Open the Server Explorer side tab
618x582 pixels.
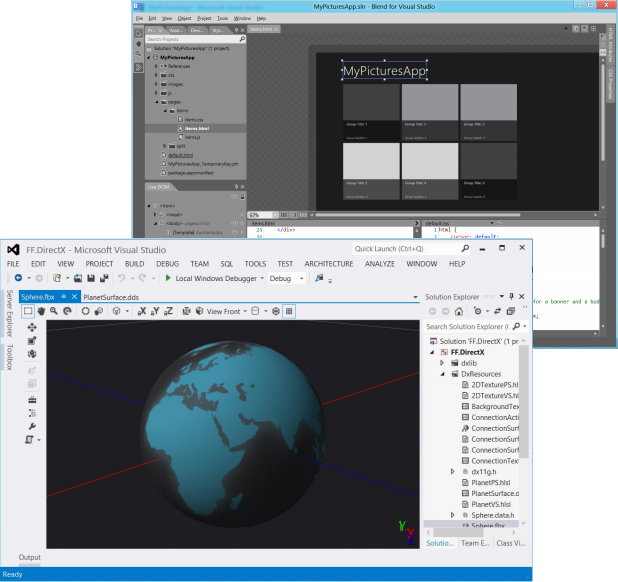click(x=10, y=314)
